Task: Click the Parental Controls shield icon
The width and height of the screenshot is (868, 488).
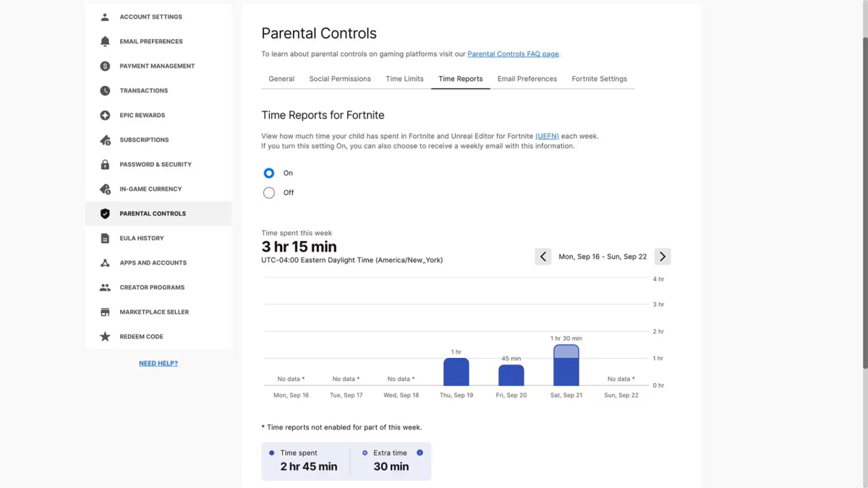Action: tap(105, 213)
